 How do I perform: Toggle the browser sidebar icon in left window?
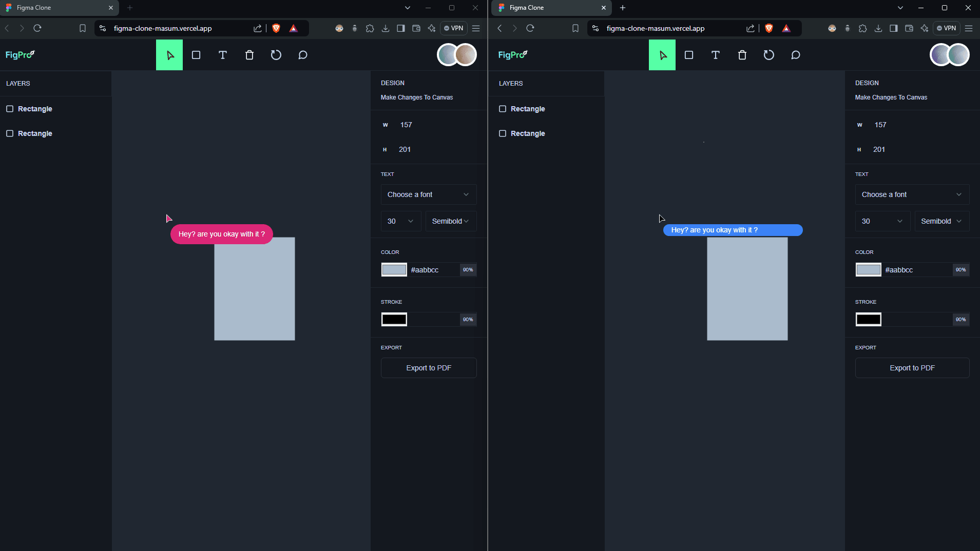click(x=401, y=28)
